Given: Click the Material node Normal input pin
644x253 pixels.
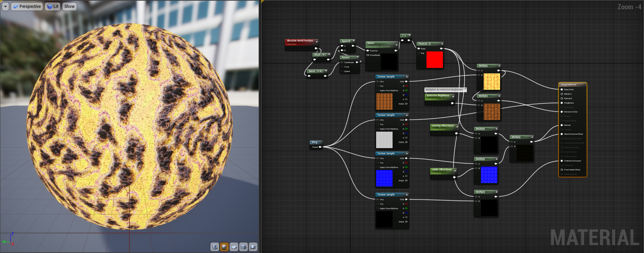Looking at the screenshot, I should tap(562, 125).
